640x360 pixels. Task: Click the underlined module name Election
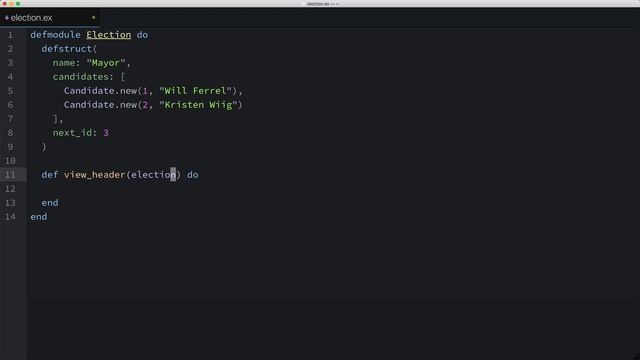click(x=109, y=35)
